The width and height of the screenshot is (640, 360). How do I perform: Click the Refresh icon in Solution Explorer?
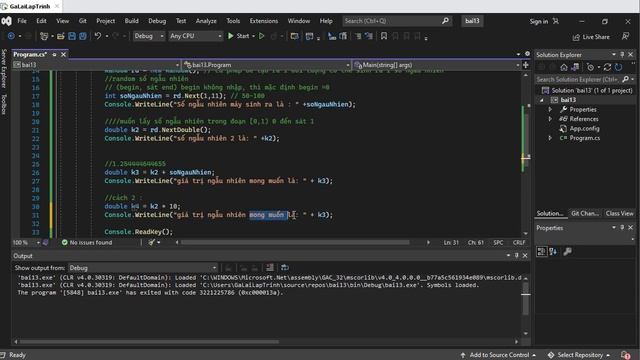(x=619, y=67)
